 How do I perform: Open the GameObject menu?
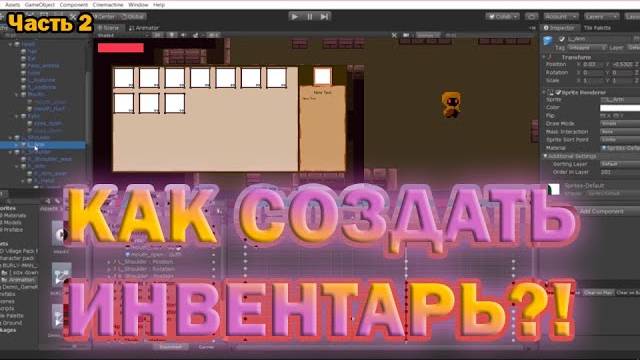(40, 5)
